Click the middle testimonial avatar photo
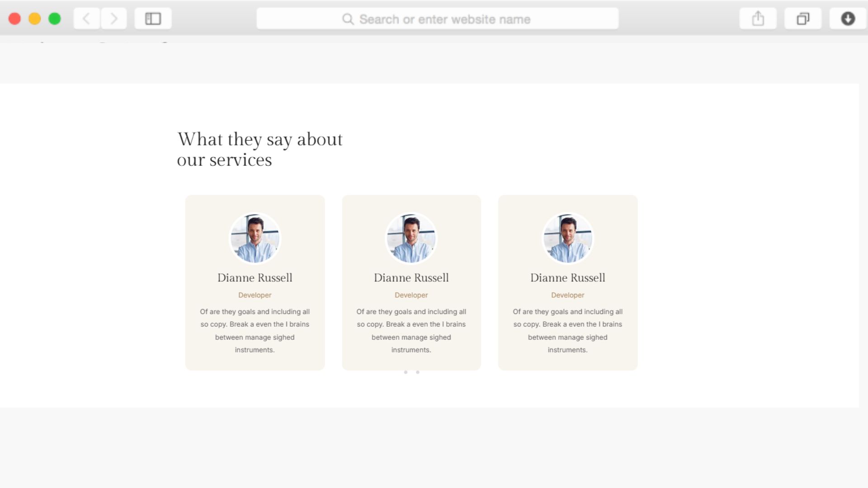This screenshot has width=868, height=488. pos(411,238)
